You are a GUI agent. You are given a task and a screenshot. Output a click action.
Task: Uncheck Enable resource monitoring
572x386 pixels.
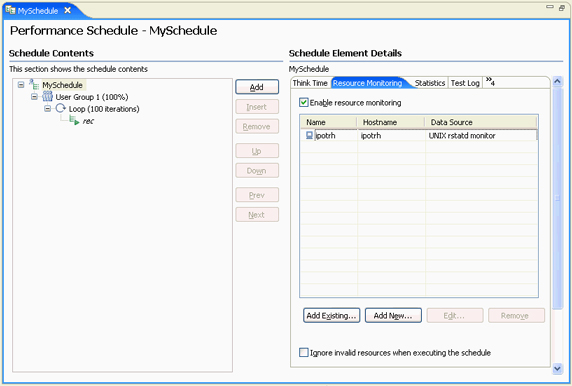(304, 103)
